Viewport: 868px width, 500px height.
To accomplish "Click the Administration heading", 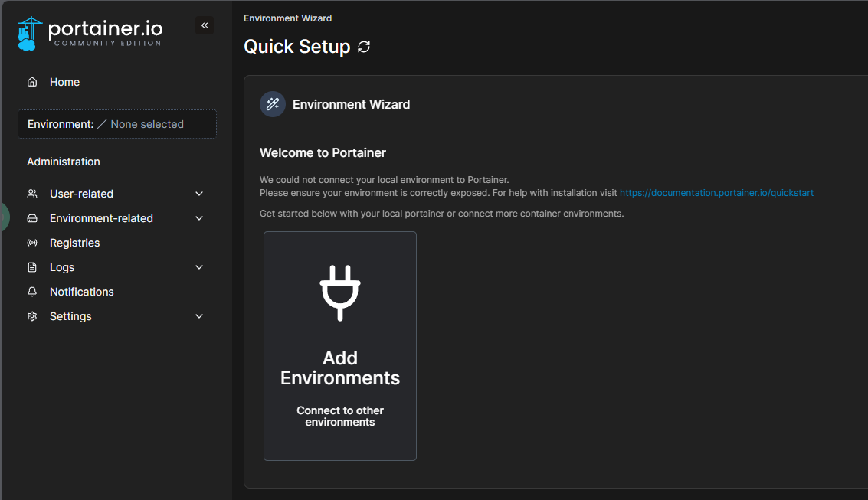I will [x=64, y=162].
